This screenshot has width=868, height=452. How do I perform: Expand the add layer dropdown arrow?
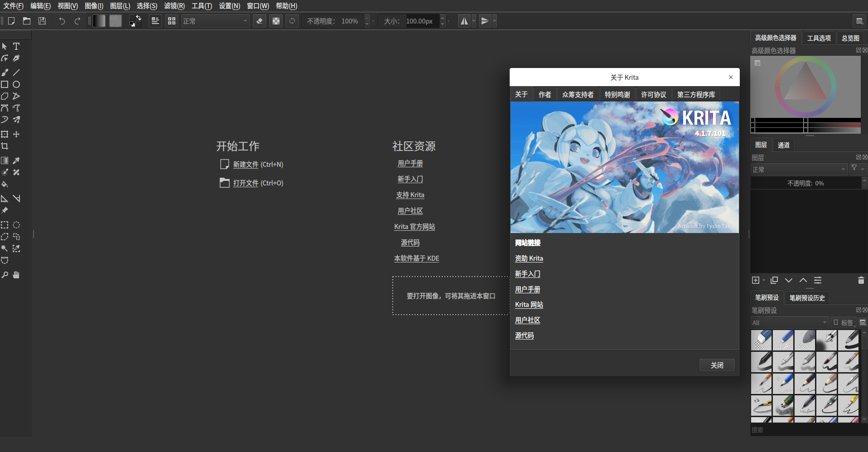(x=764, y=280)
